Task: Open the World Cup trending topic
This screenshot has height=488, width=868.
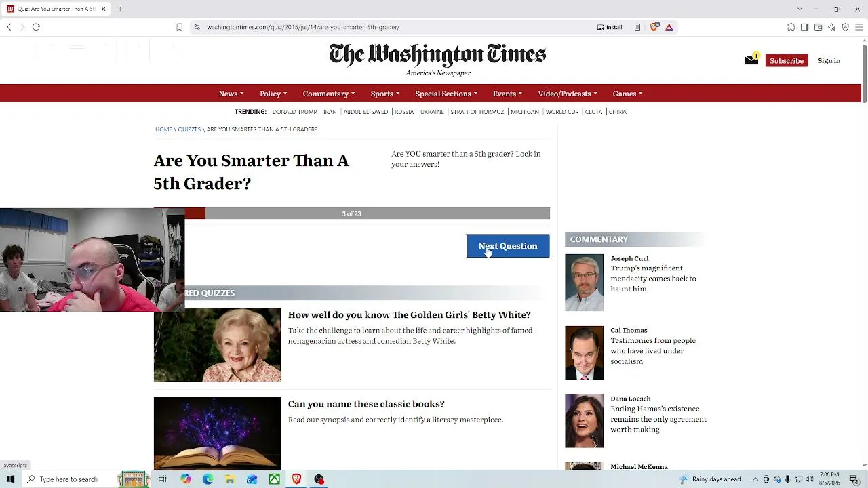Action: (x=562, y=112)
